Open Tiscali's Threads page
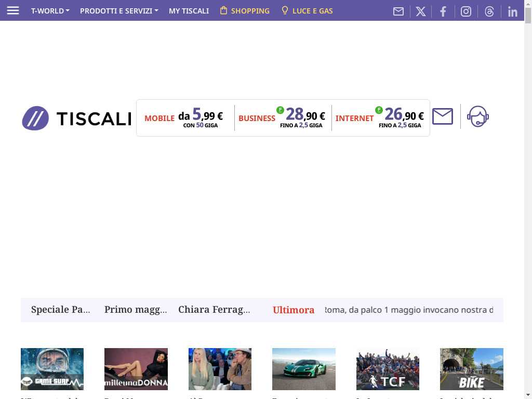The width and height of the screenshot is (532, 399). [489, 11]
